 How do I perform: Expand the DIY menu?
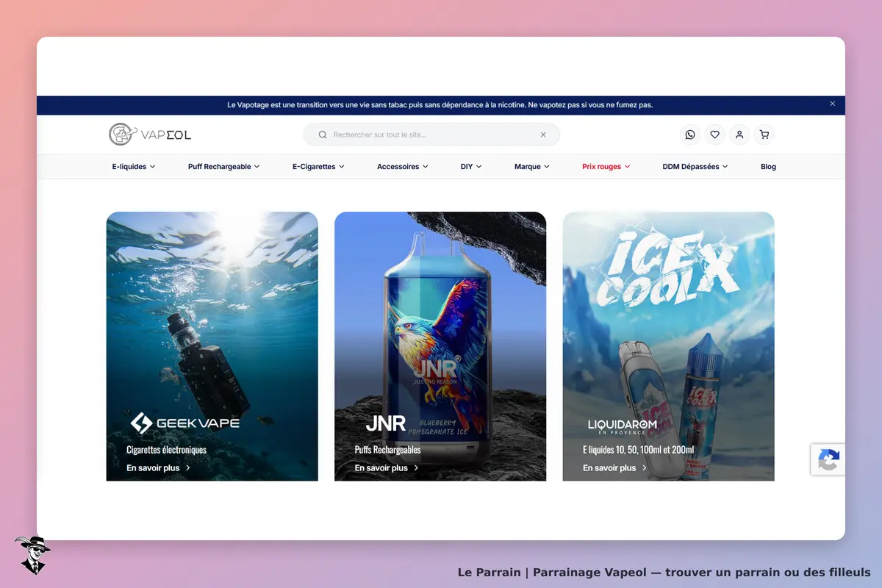click(471, 167)
